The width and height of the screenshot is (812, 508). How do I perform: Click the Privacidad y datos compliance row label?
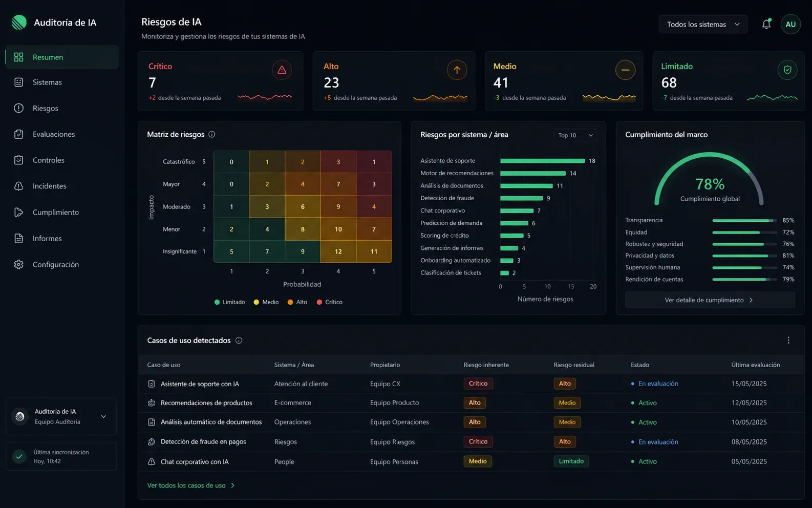coord(650,256)
